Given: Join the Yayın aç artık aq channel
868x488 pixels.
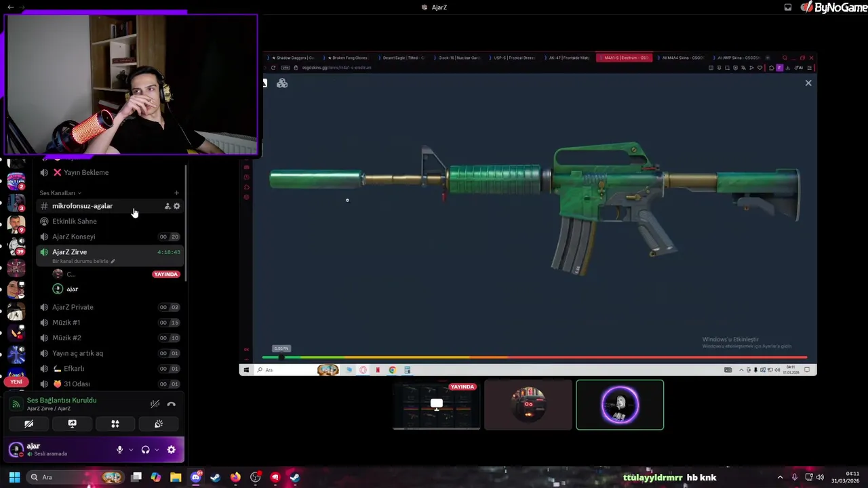Looking at the screenshot, I should 109,353.
